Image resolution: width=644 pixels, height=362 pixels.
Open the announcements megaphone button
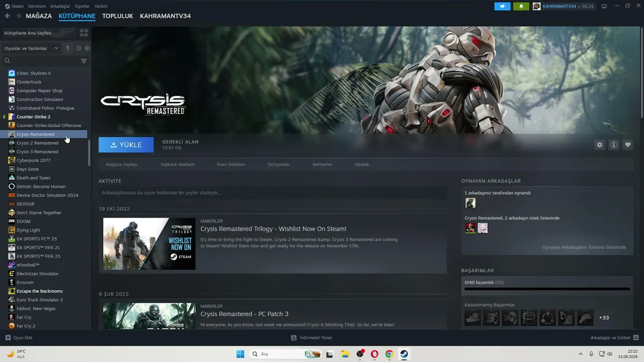coord(502,6)
